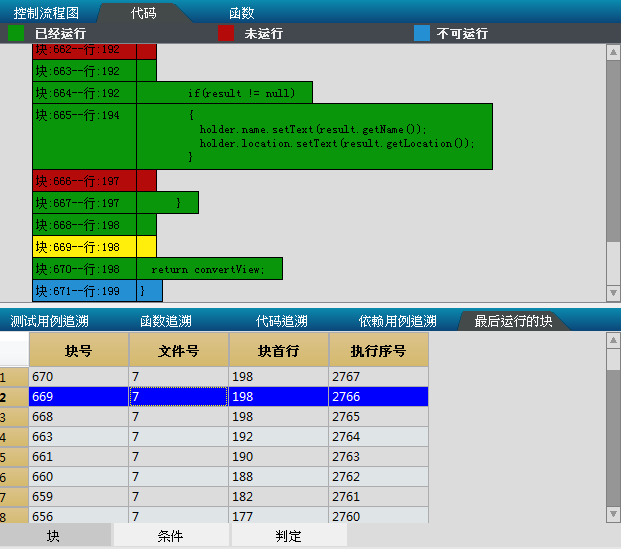Select the 最后运行的块 tab

click(x=513, y=321)
